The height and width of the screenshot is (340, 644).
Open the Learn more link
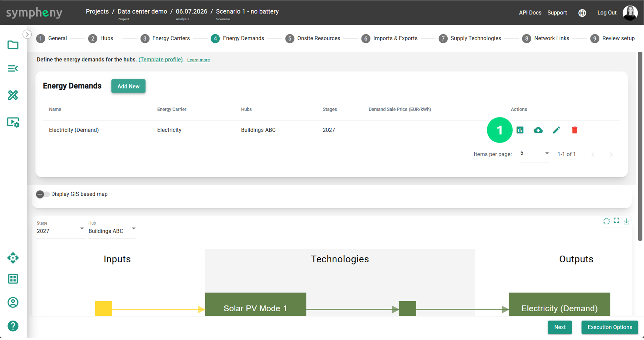(x=198, y=60)
